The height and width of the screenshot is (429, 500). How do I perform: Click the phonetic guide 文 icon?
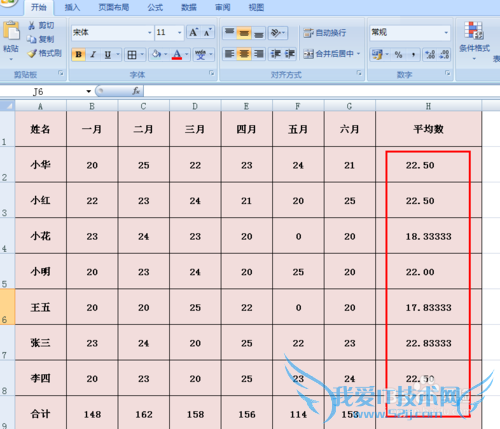point(200,55)
